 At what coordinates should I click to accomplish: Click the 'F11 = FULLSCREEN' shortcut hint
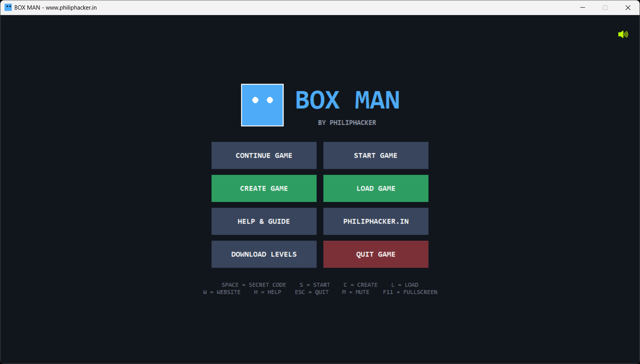[x=410, y=292]
